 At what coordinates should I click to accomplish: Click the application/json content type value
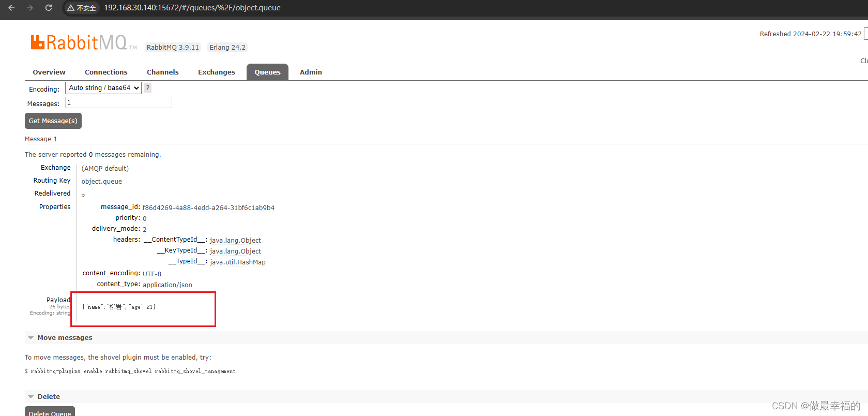pos(167,285)
